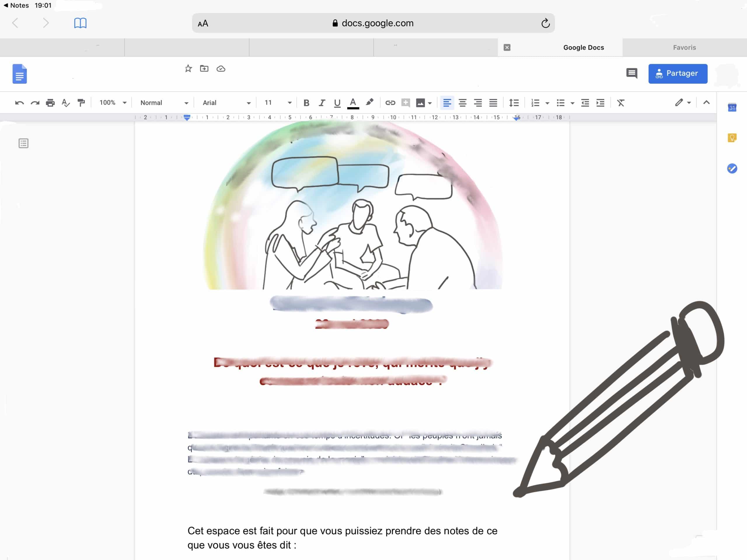Click the increase indent icon
This screenshot has height=560, width=747.
(601, 103)
